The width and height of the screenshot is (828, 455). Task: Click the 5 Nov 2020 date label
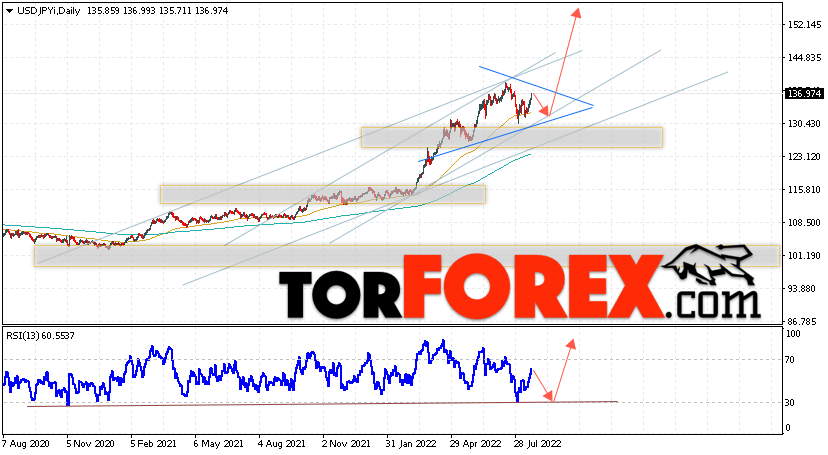point(90,443)
